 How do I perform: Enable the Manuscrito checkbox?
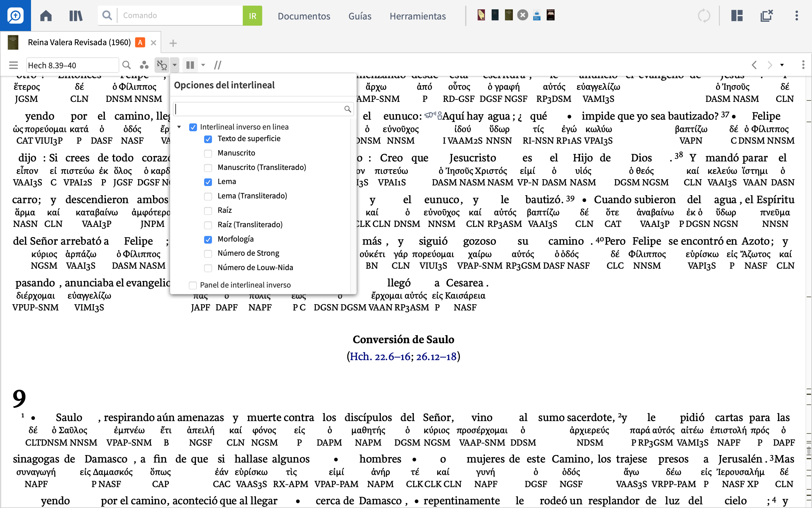[x=208, y=154]
